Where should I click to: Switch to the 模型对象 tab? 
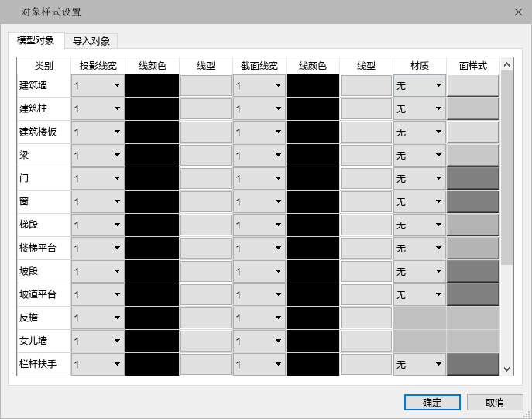(x=36, y=41)
